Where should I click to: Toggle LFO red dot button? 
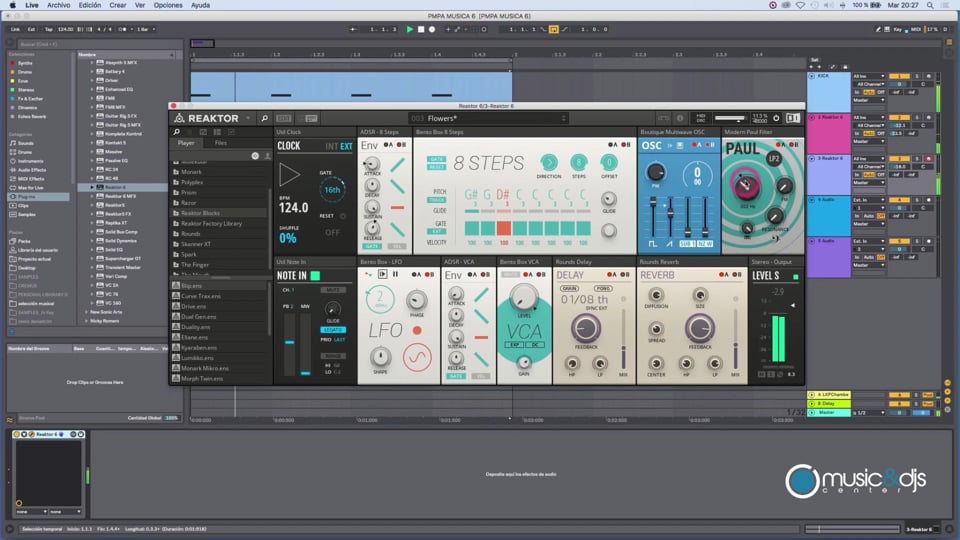(x=417, y=330)
